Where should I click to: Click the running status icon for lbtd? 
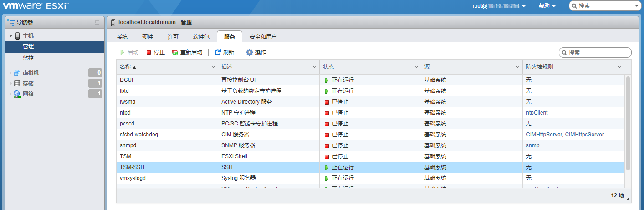[x=327, y=91]
